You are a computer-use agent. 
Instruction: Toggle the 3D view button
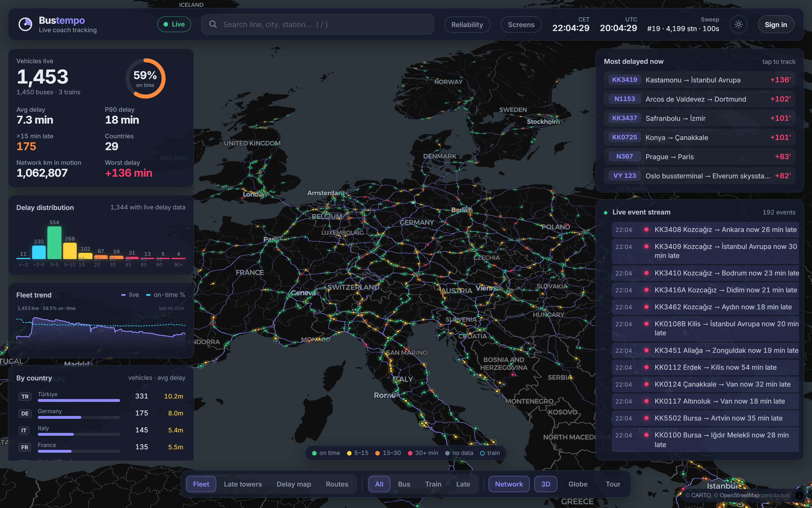click(x=546, y=484)
